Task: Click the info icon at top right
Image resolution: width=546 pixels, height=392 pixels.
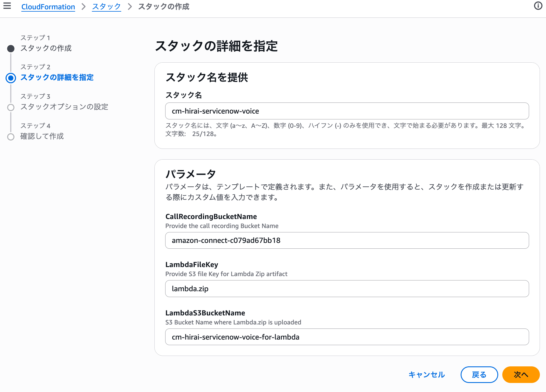Action: [538, 6]
